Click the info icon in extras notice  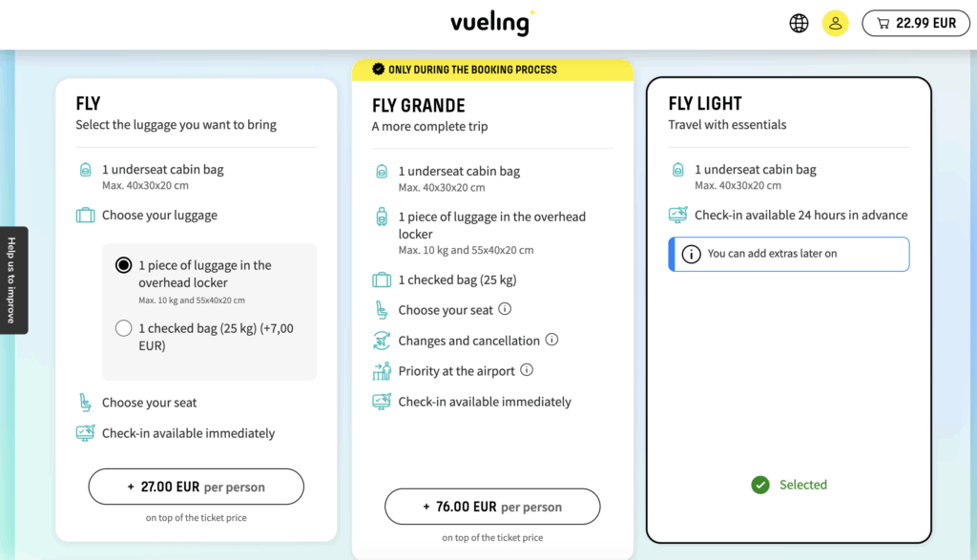pos(691,254)
